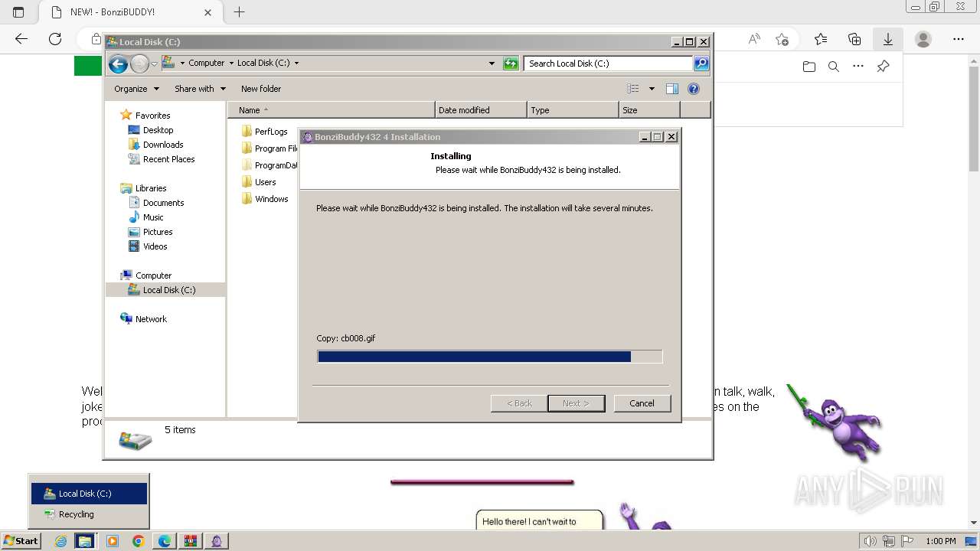Open the Collections icon in Edge
The image size is (980, 551).
854,39
